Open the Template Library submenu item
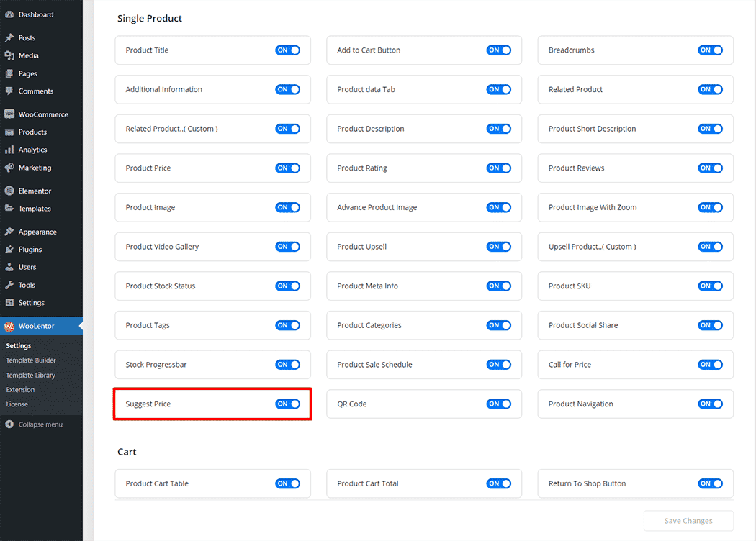Screen dimensions: 756x541 [x=31, y=376]
